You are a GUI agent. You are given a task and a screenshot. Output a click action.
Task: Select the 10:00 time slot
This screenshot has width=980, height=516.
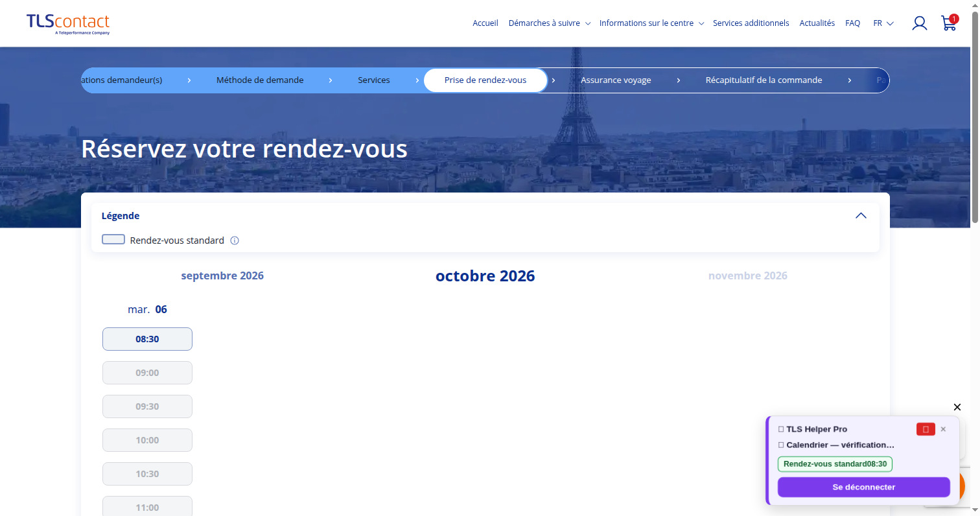pos(147,440)
